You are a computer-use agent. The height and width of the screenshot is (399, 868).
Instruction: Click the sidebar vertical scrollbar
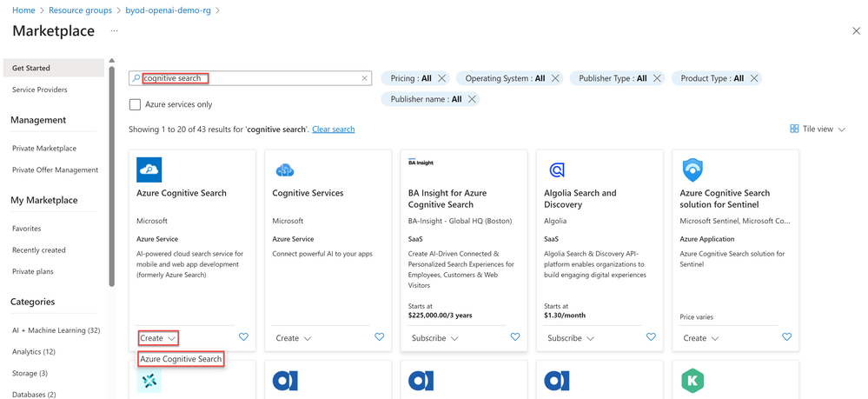click(112, 176)
